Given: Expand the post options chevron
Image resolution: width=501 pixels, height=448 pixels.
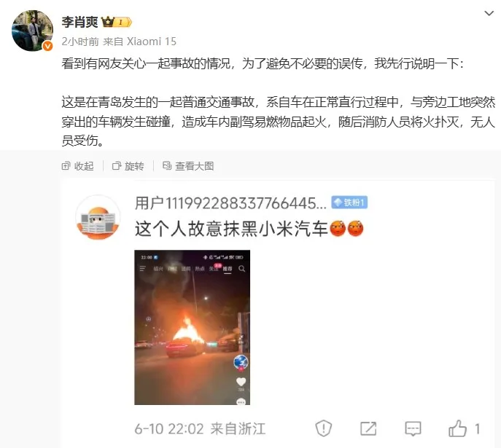Looking at the screenshot, I should pos(489,13).
